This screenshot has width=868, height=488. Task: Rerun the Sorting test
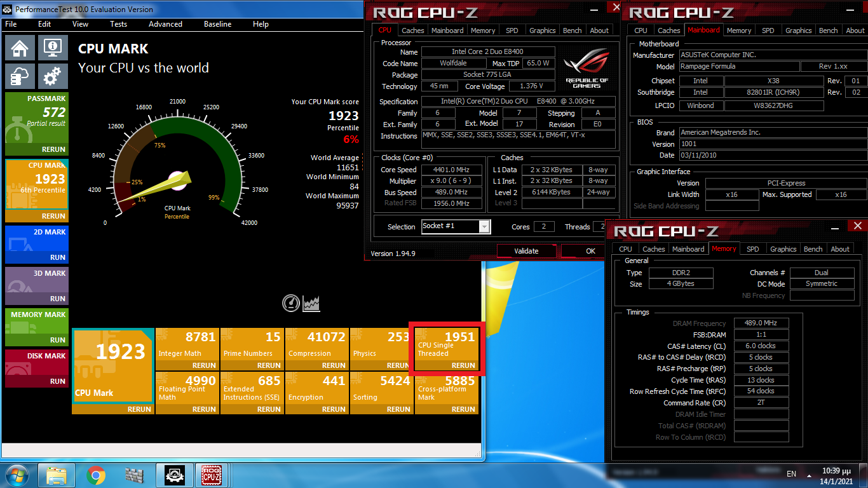pos(398,409)
